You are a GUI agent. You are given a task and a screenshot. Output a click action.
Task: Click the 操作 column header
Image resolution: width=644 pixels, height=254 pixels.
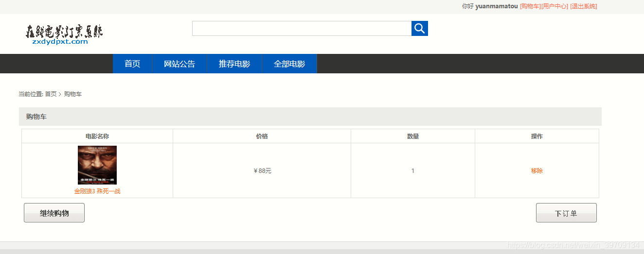click(537, 136)
